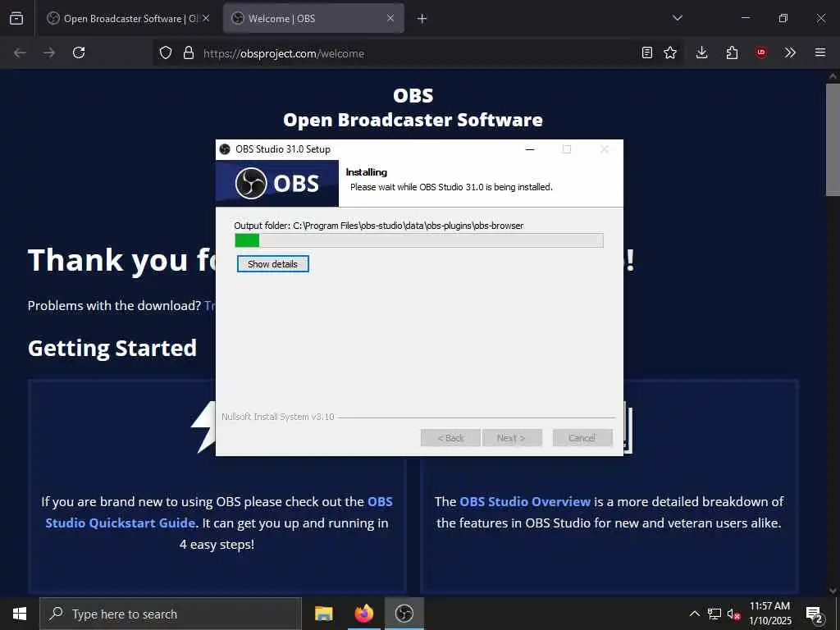The image size is (840, 630).
Task: Click the disabled Back button in installer
Action: [450, 438]
